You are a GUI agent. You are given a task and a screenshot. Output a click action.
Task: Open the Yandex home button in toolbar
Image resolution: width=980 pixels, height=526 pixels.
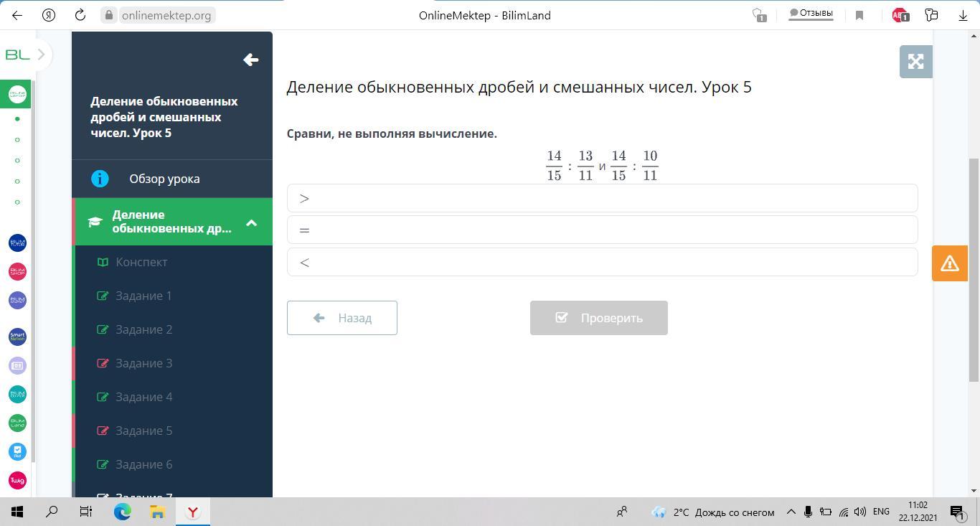click(49, 15)
